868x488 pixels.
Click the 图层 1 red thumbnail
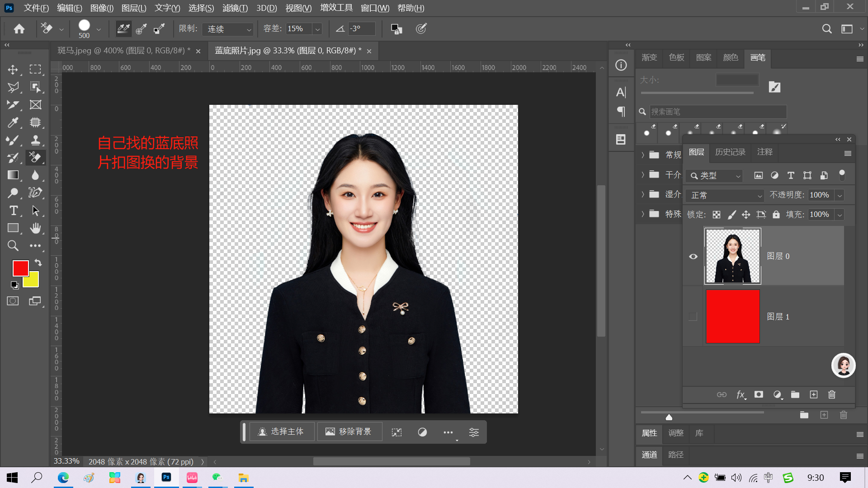732,316
